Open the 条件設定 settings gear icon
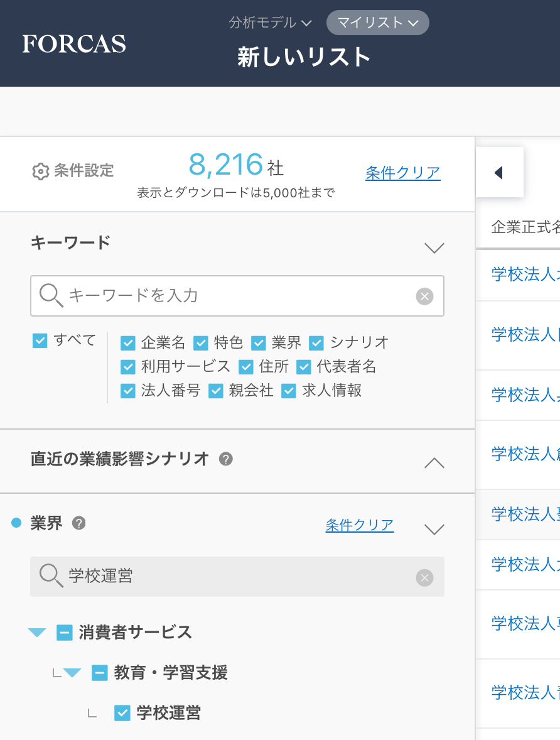Screen dimensions: 560x740 pos(38,168)
